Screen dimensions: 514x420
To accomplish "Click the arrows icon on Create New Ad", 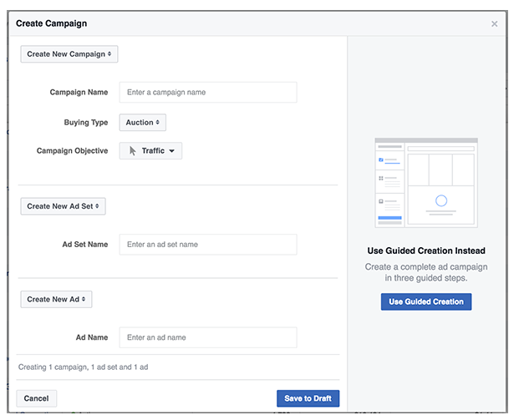I will point(84,299).
